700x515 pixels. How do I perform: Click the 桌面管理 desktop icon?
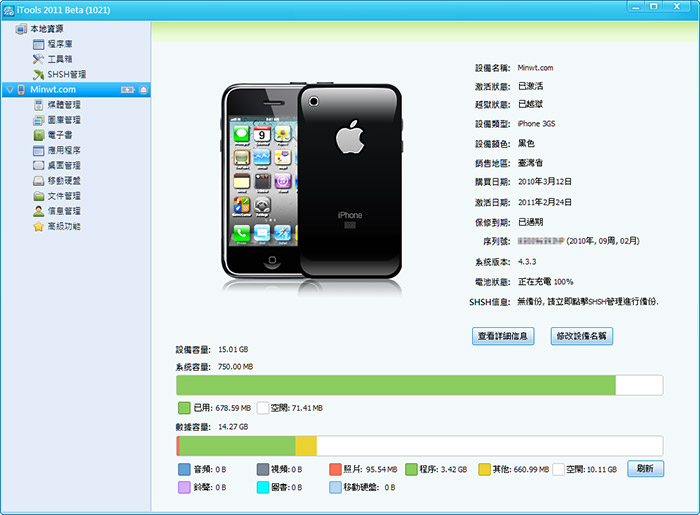(38, 166)
